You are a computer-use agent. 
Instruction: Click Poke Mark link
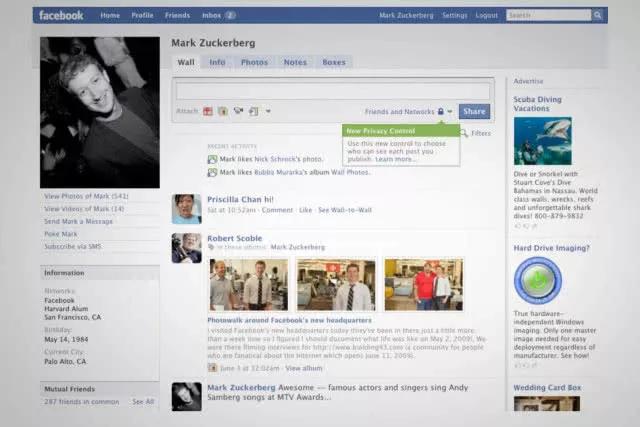pyautogui.click(x=61, y=234)
